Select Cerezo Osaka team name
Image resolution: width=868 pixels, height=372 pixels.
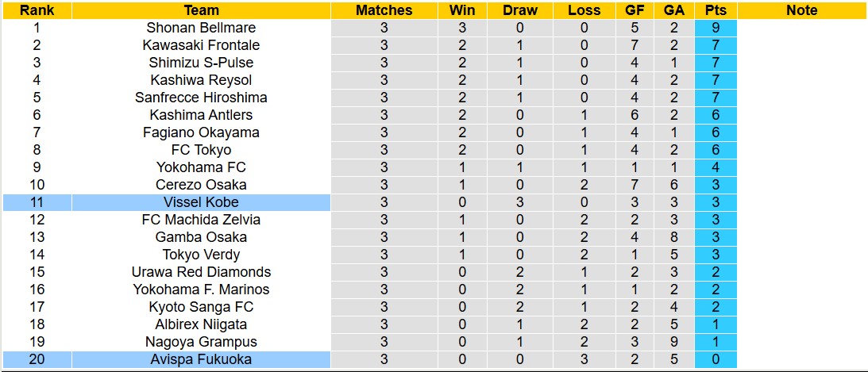point(201,185)
